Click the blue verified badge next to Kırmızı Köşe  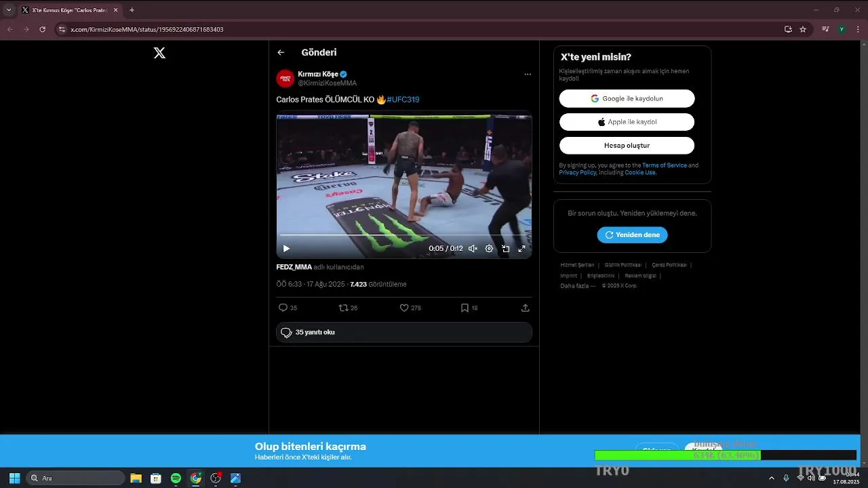tap(344, 74)
